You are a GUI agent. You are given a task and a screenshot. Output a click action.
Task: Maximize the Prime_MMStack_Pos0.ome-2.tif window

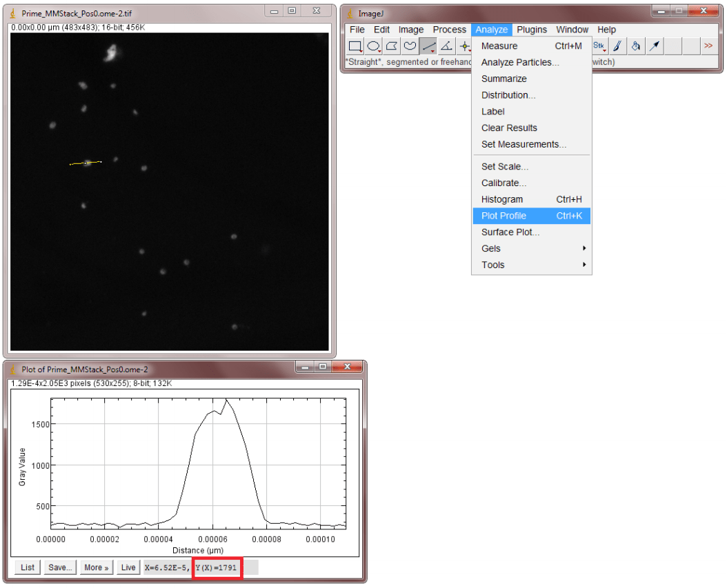[x=292, y=11]
